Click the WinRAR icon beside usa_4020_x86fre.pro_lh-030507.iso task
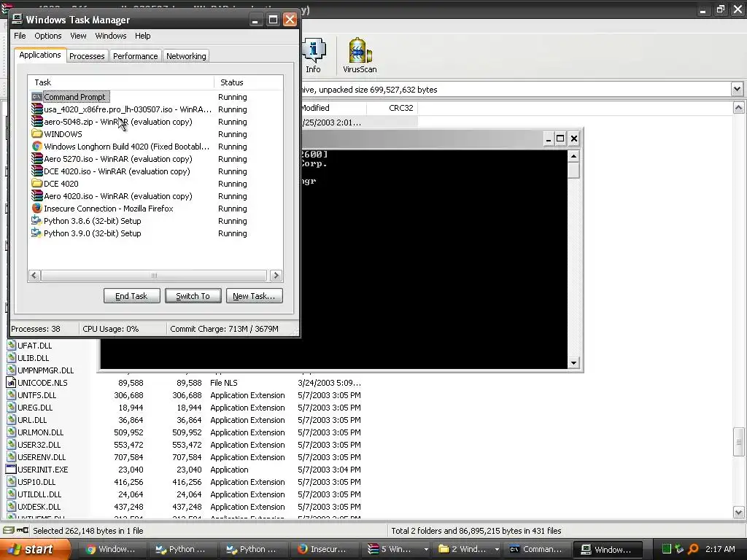This screenshot has height=560, width=747. pyautogui.click(x=36, y=109)
